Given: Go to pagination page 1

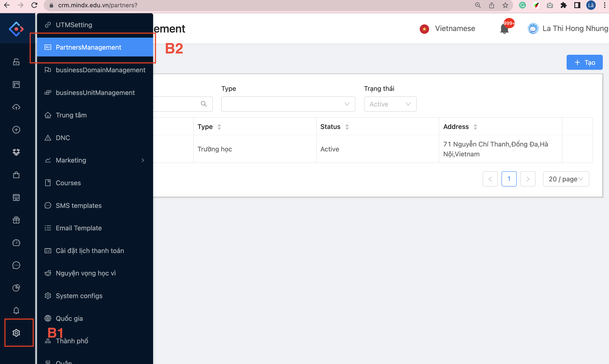Looking at the screenshot, I should coord(509,179).
